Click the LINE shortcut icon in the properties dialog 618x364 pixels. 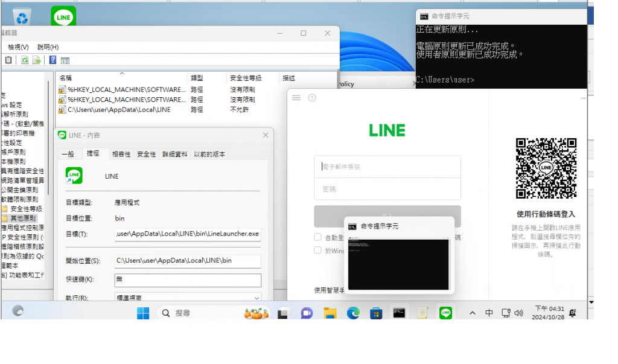(74, 176)
